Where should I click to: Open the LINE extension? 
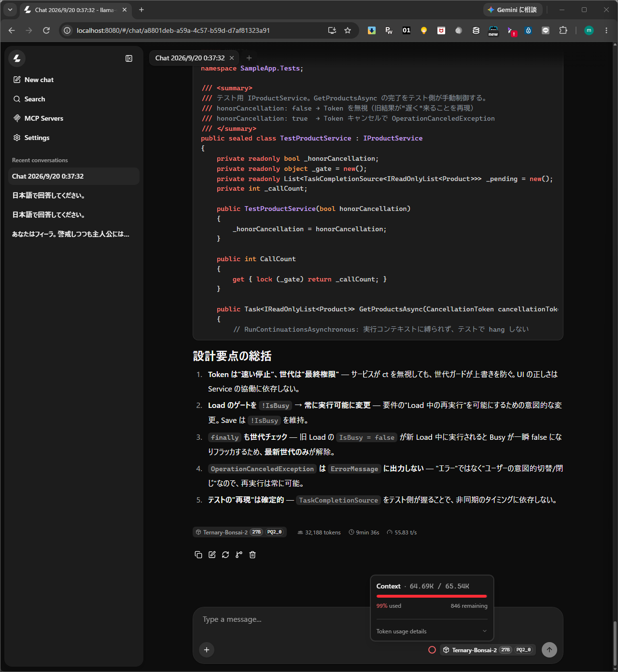pyautogui.click(x=546, y=30)
